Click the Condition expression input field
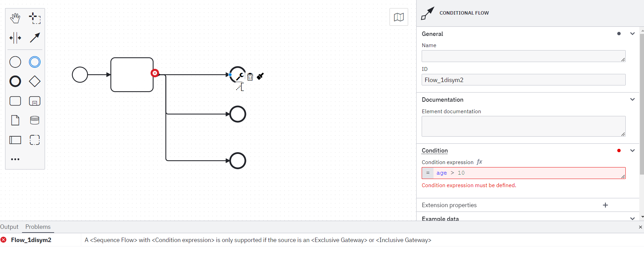The image size is (644, 280). click(524, 173)
